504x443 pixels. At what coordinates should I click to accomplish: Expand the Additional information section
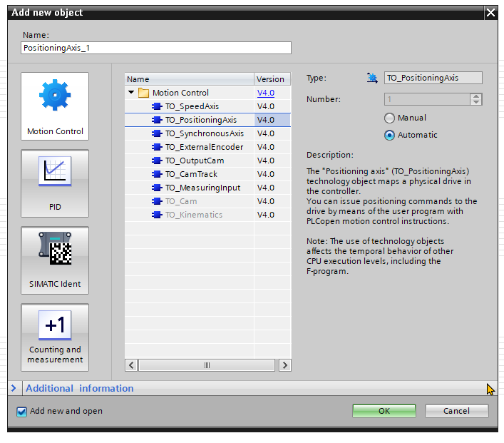click(14, 388)
